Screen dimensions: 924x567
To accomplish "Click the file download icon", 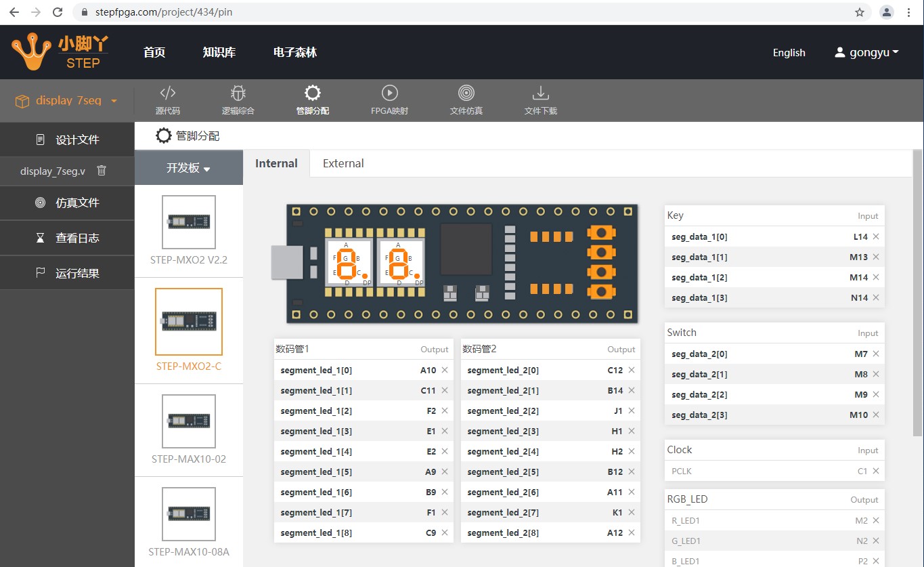I will coord(540,93).
